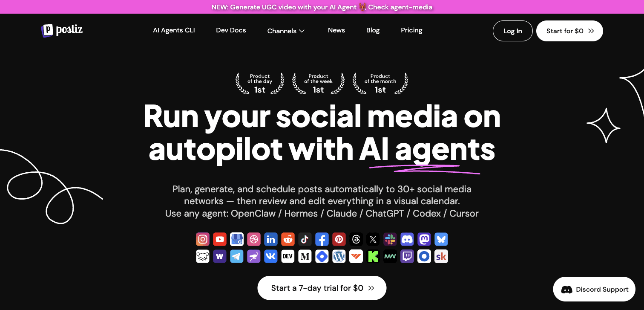
Task: Click the Slack channel icon
Action: pyautogui.click(x=390, y=239)
